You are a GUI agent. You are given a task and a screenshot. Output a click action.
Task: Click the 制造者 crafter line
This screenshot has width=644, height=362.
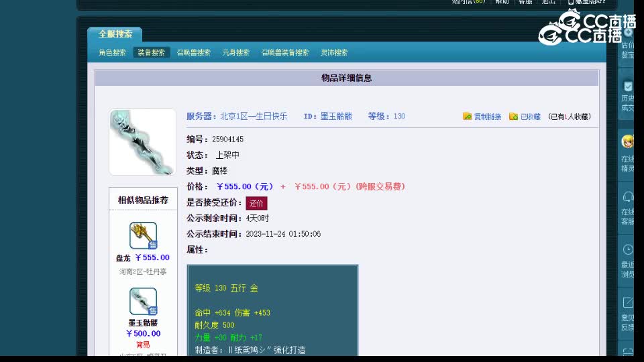coord(250,350)
